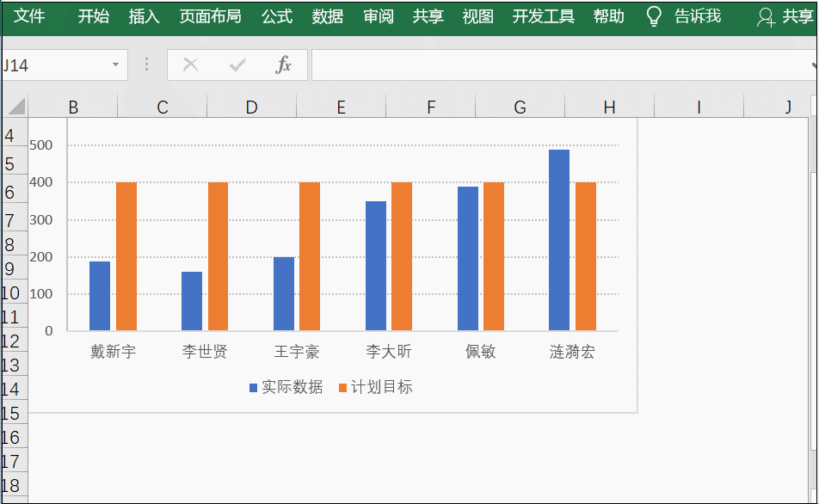
Task: Click the Select All corner triangle
Action: coord(15,106)
